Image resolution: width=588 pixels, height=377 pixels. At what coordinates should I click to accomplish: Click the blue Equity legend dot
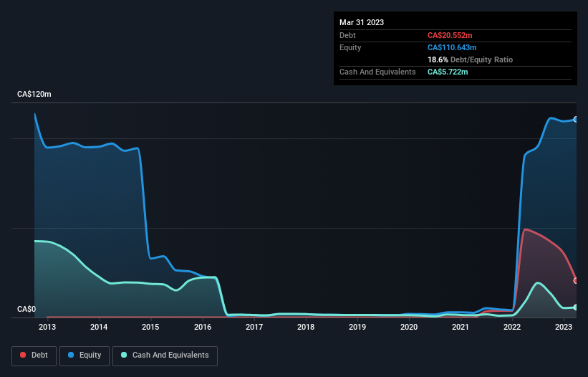(71, 355)
